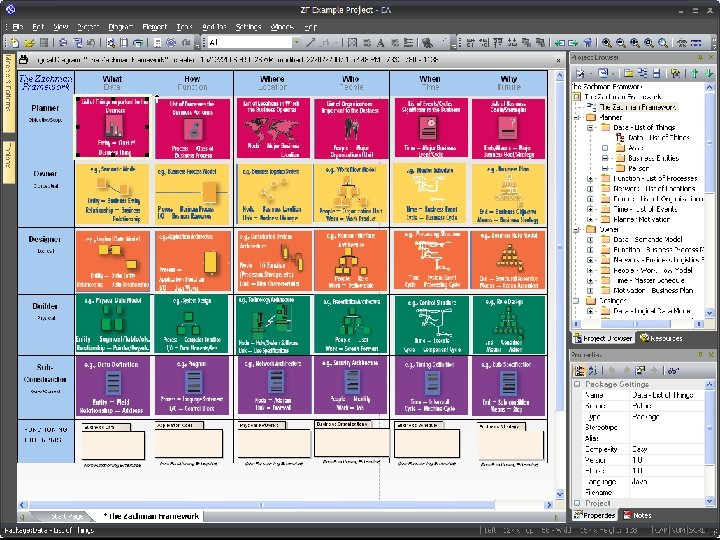Click the green move-up arrow in Project Browser
Viewport: 720px width, 540px height.
(694, 74)
